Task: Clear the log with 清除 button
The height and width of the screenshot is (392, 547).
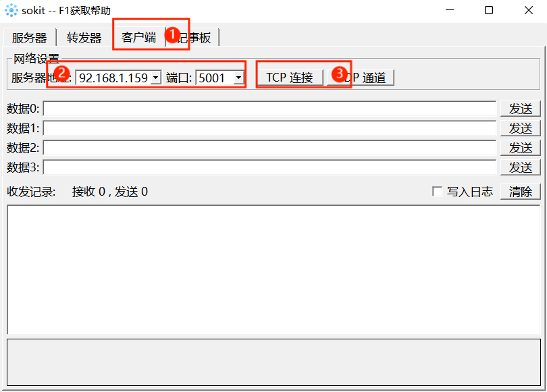Action: [520, 192]
